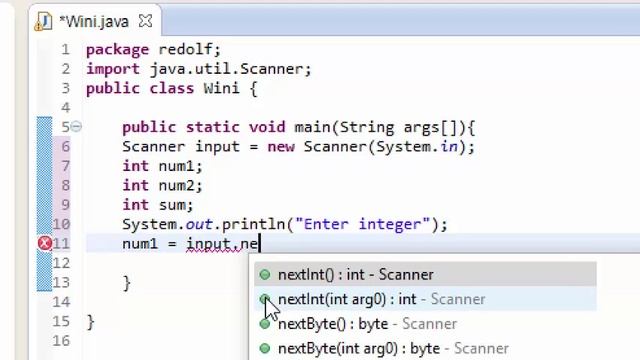Click line number 16 in gutter
The width and height of the screenshot is (640, 360).
tap(61, 341)
